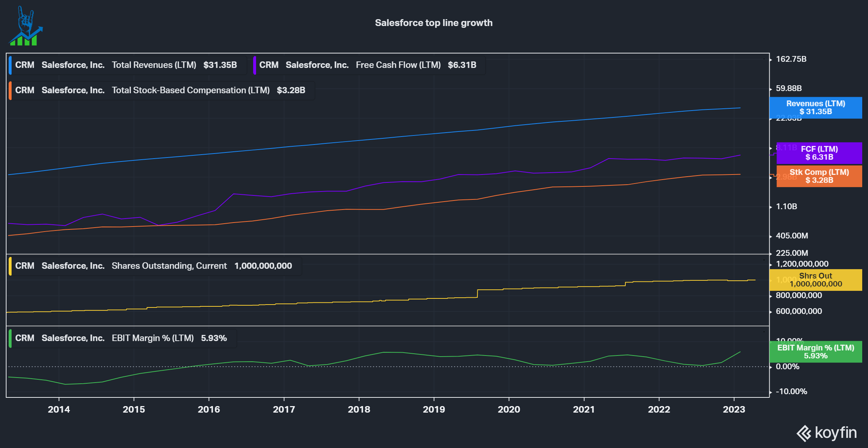Click the purple Free Cash Flow color bar
Screen dimensions: 868x448
pyautogui.click(x=255, y=65)
